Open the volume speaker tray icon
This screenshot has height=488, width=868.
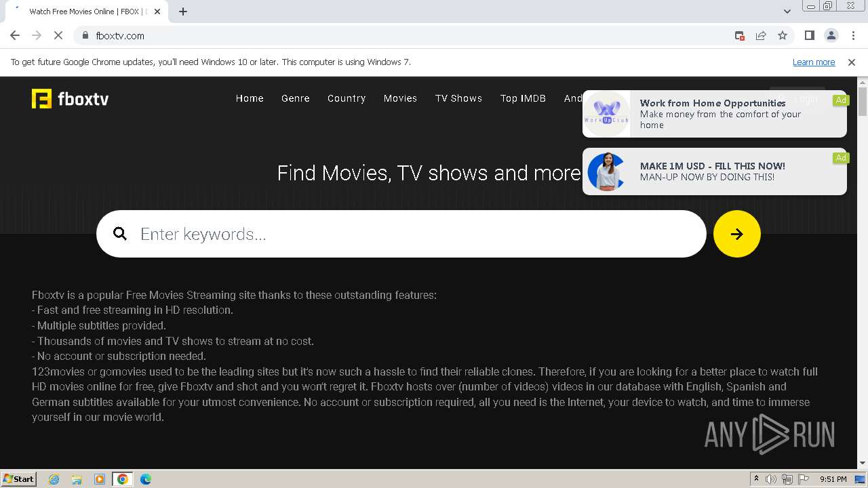[771, 479]
